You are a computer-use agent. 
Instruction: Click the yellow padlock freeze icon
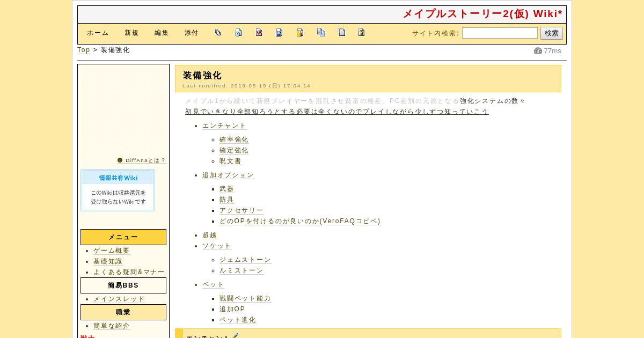click(300, 33)
